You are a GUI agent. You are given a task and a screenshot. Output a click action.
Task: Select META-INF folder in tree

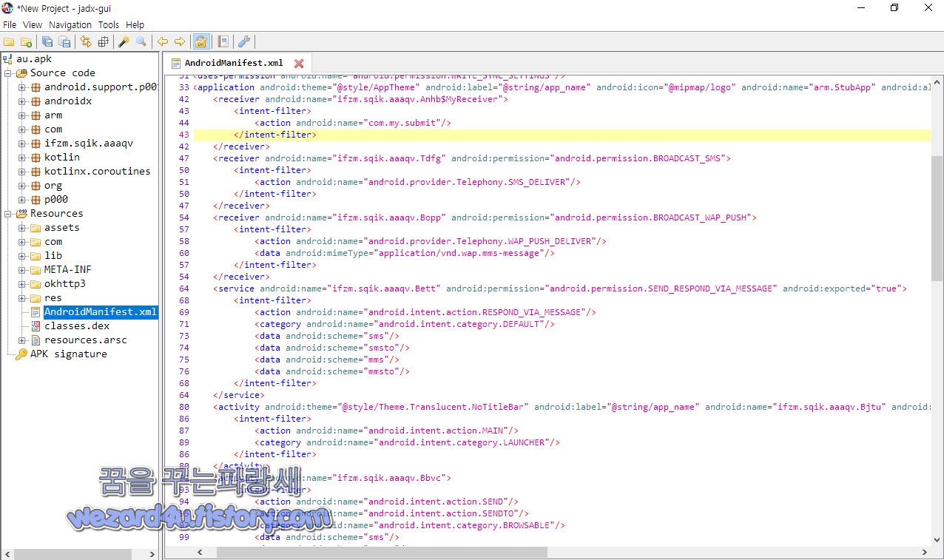pos(68,270)
